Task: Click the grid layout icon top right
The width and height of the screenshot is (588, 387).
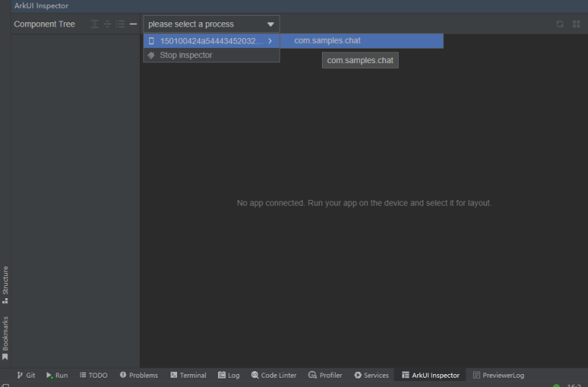Action: coord(577,24)
